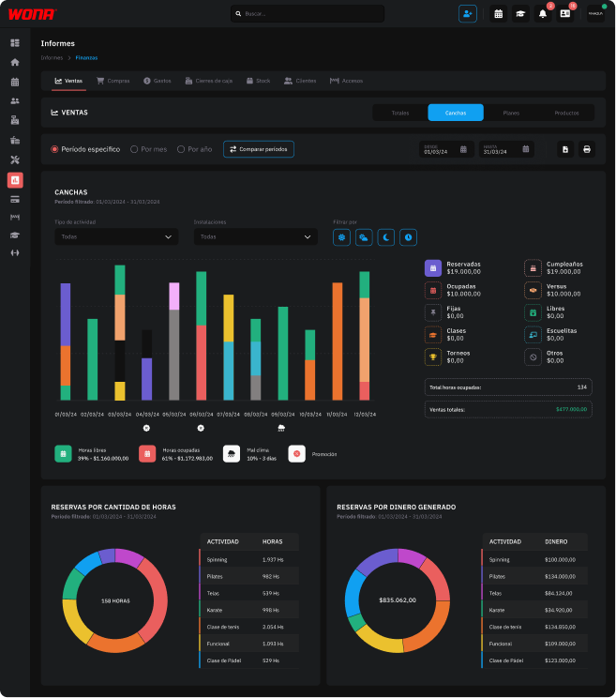
Task: Open the ID card icon with badge
Action: (564, 14)
